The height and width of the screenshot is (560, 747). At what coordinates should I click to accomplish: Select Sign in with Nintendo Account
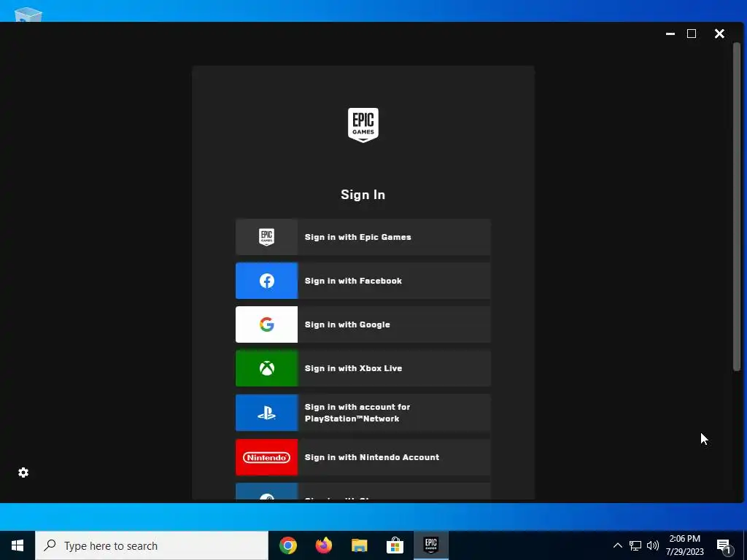(363, 457)
